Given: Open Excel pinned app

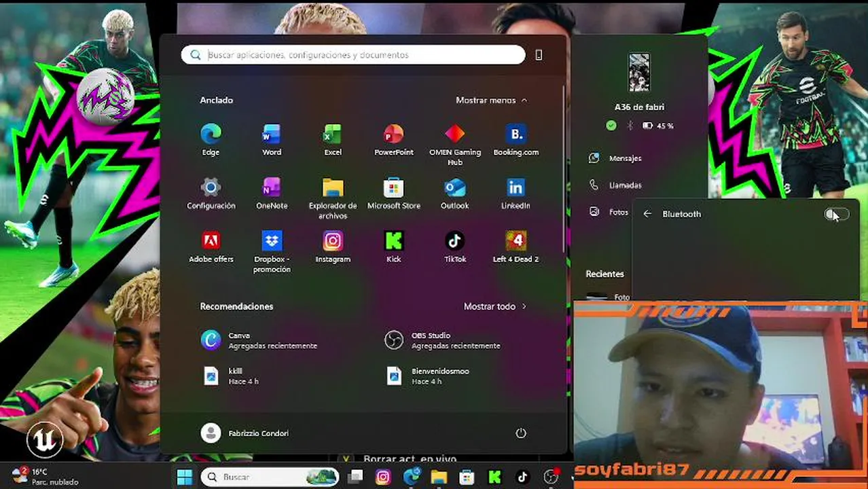Looking at the screenshot, I should (x=333, y=140).
